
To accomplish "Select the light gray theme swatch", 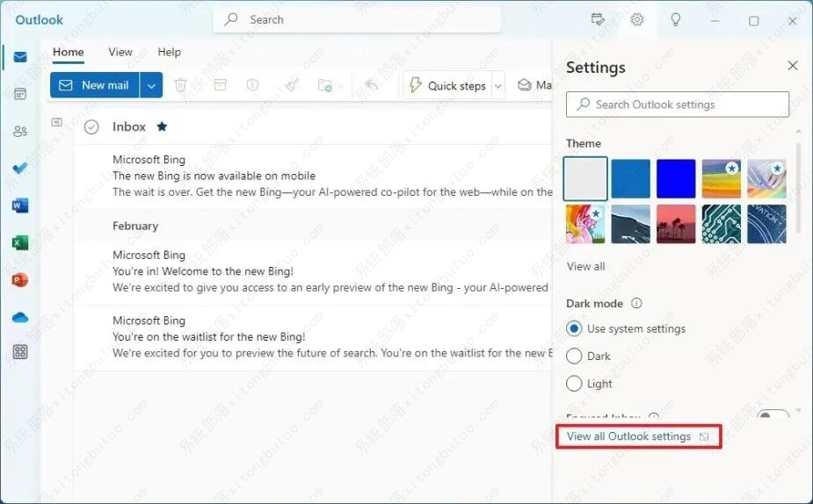I will point(585,179).
